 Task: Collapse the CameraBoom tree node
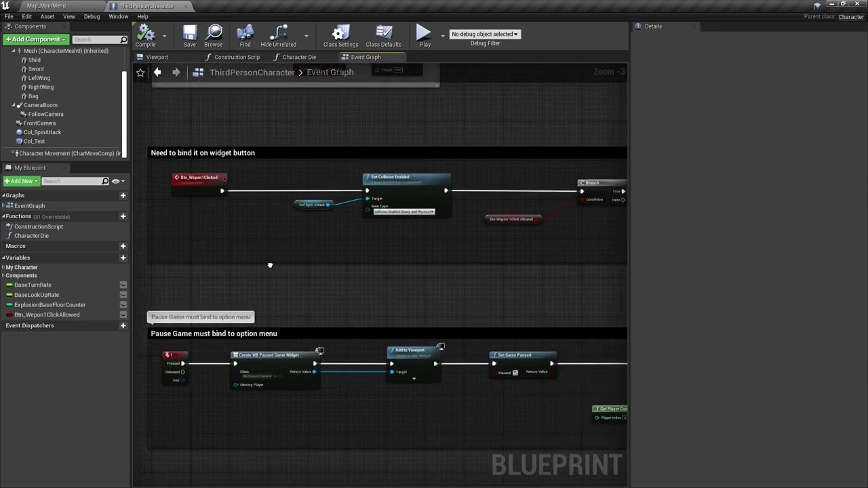[14, 105]
